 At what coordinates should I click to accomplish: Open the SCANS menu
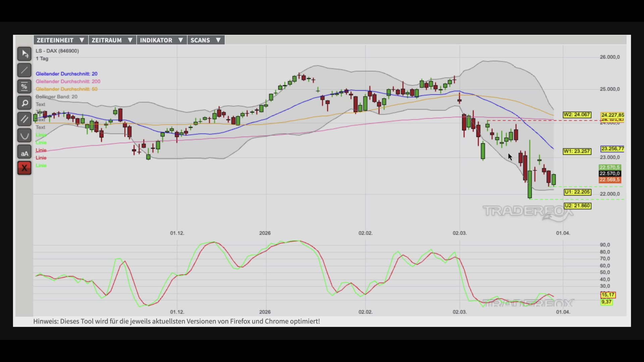[206, 40]
